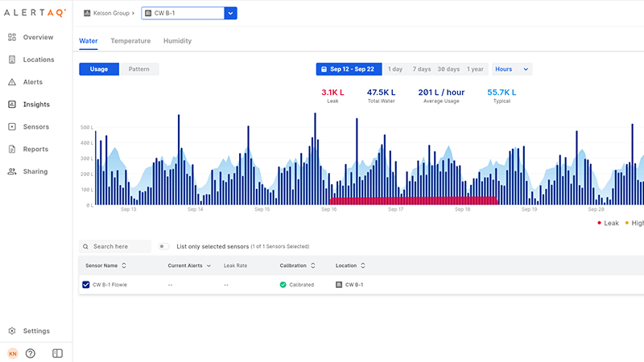Sort by Location column
The width and height of the screenshot is (644, 362).
point(350,265)
